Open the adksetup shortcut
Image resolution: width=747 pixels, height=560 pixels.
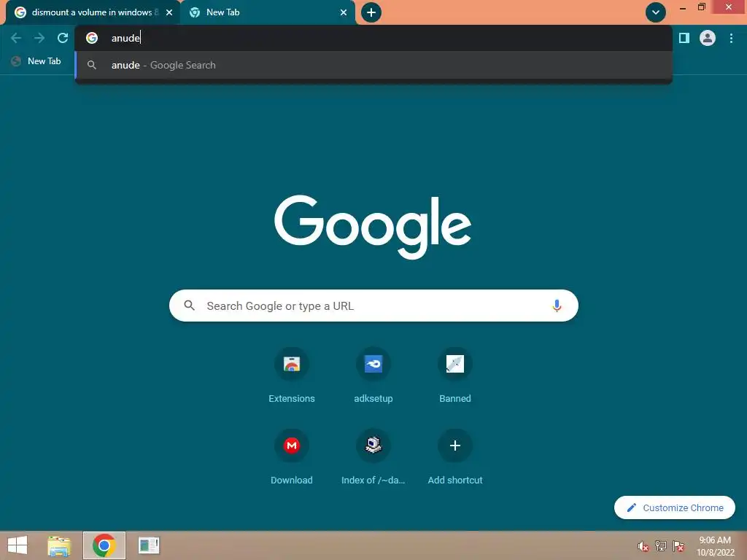point(373,376)
